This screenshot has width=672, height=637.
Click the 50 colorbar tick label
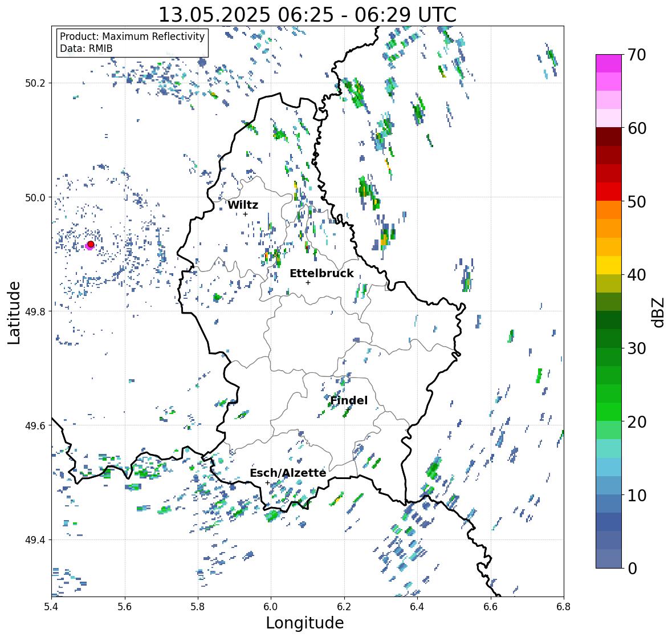(x=637, y=201)
